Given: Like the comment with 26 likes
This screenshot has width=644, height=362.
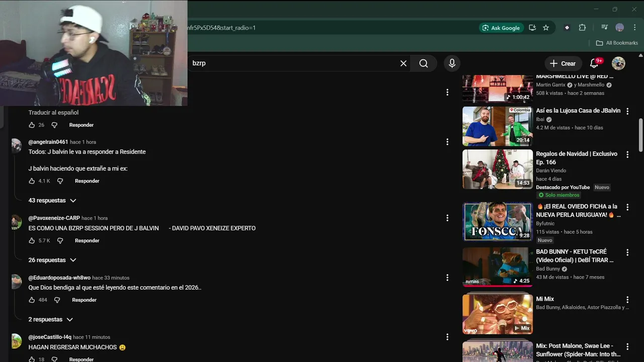Looking at the screenshot, I should tap(32, 125).
